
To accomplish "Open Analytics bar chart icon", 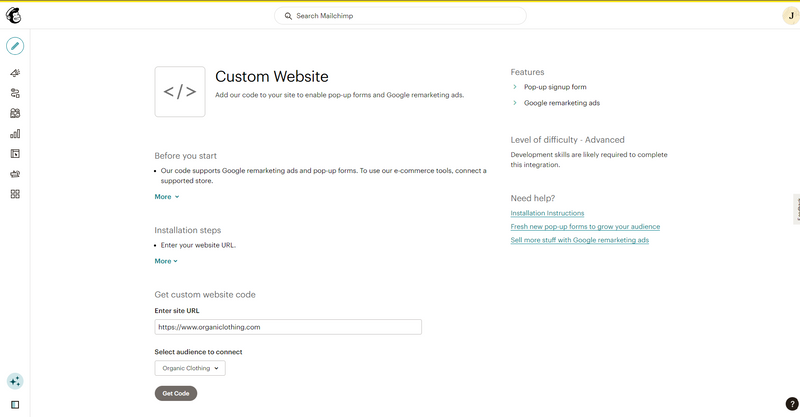I will 15,134.
